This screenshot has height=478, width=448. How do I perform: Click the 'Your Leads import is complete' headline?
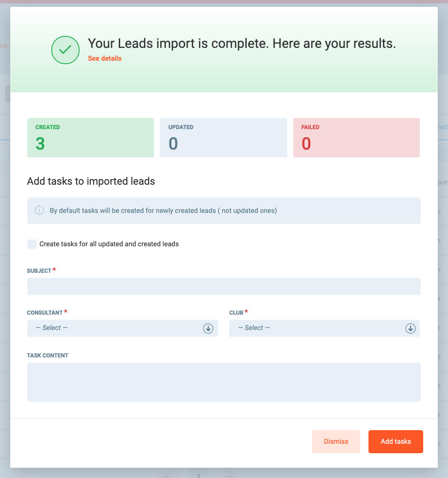pyautogui.click(x=242, y=44)
